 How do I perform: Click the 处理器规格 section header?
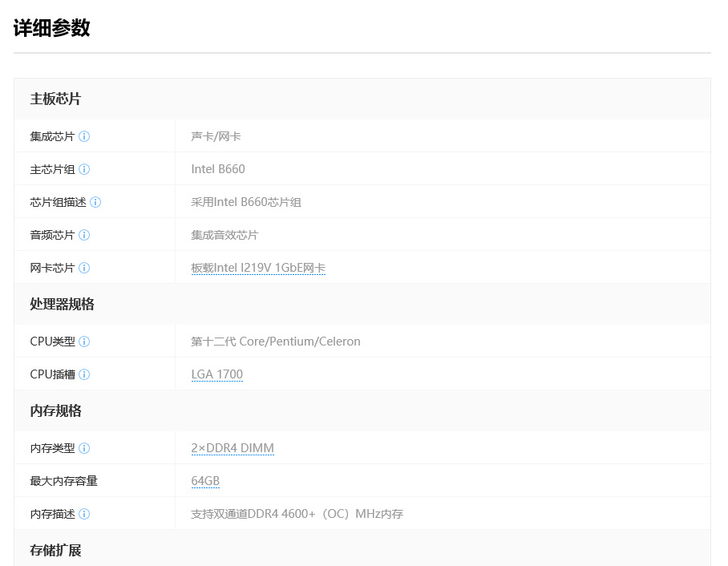[62, 305]
